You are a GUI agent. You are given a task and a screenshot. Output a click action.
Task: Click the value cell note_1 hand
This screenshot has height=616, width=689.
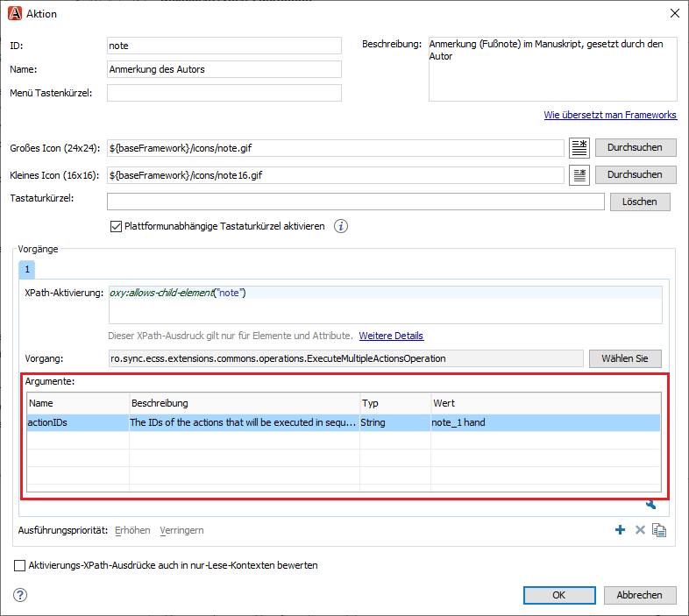tap(546, 422)
